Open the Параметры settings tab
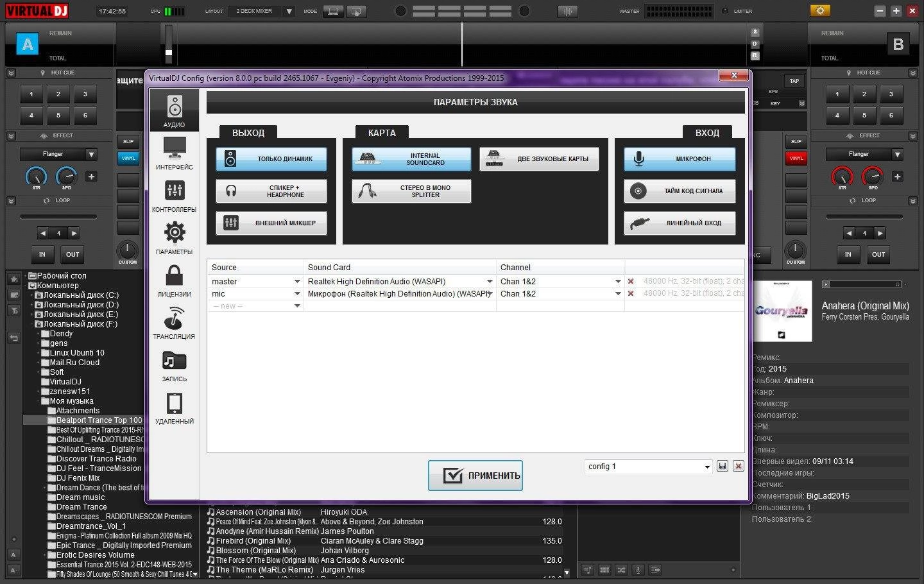This screenshot has width=924, height=584. (174, 237)
